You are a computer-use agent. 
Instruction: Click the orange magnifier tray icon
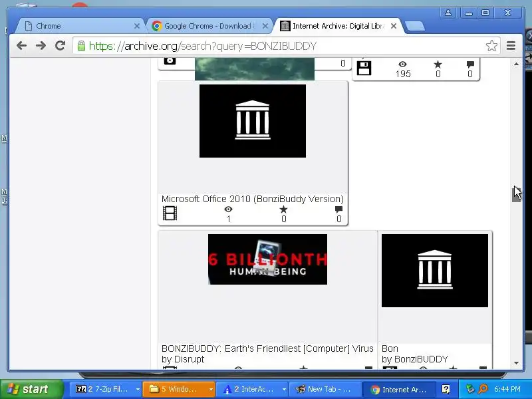point(483,389)
